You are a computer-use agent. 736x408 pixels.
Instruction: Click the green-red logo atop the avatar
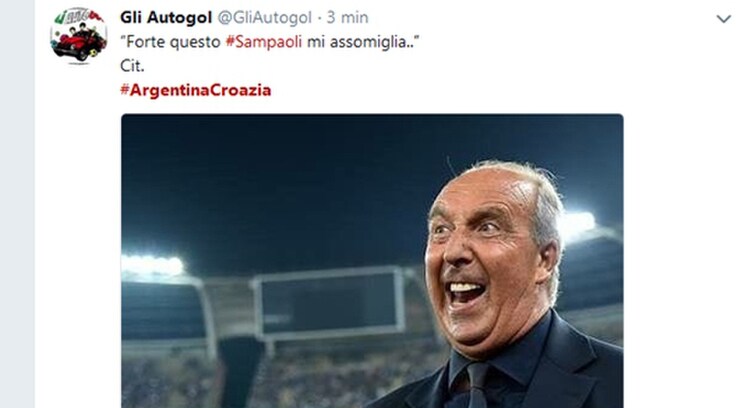click(x=77, y=16)
